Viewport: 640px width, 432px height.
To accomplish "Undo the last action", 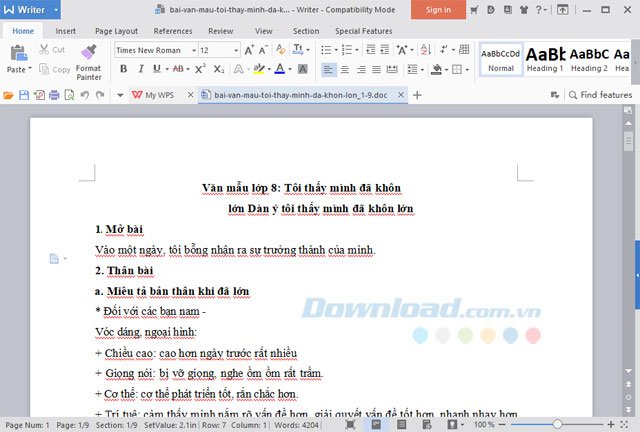I will point(84,95).
